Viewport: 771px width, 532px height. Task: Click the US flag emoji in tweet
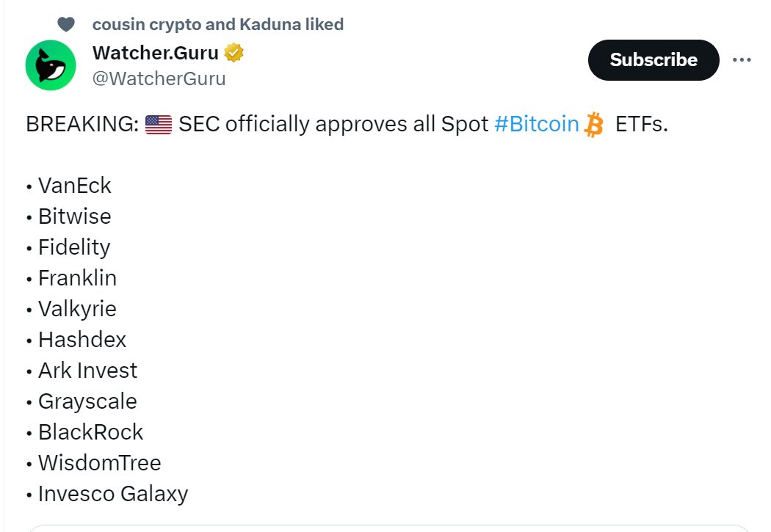[158, 125]
